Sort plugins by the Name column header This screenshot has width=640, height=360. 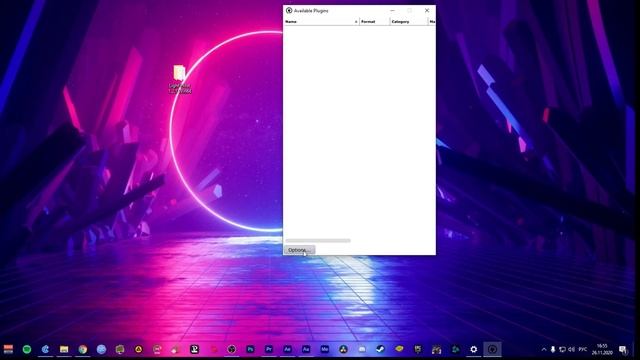click(x=321, y=22)
